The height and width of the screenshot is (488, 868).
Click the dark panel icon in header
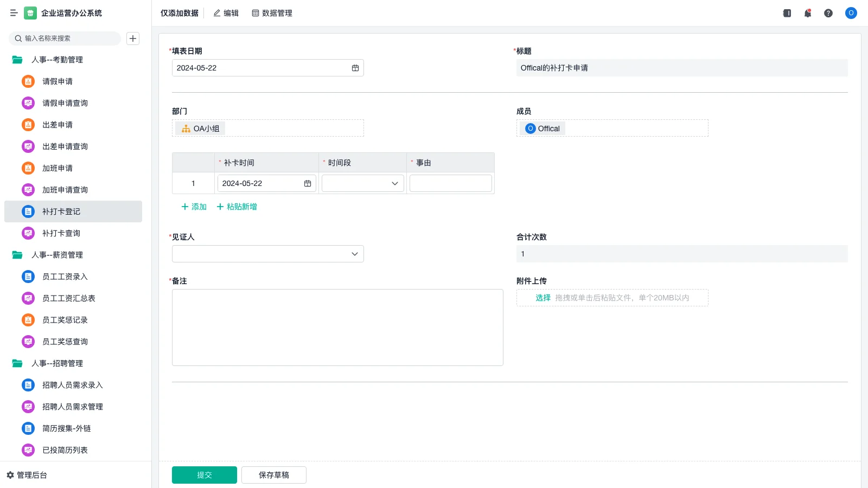click(x=787, y=13)
